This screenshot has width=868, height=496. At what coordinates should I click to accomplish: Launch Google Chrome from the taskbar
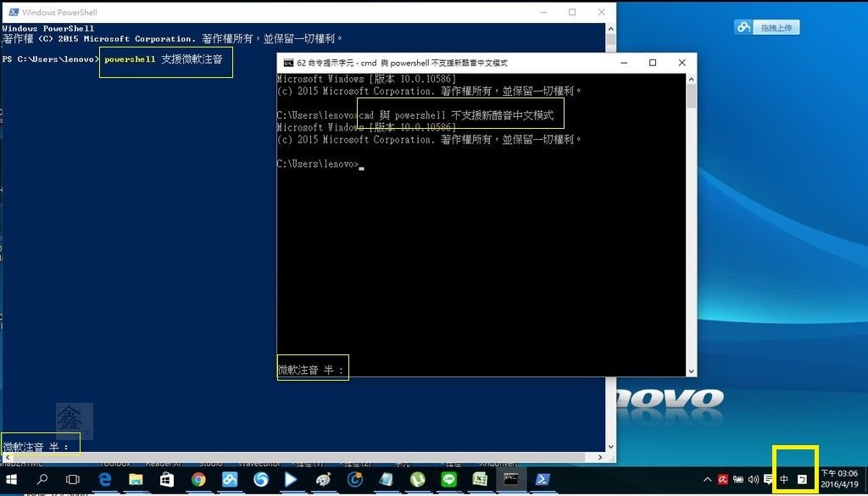coord(198,479)
